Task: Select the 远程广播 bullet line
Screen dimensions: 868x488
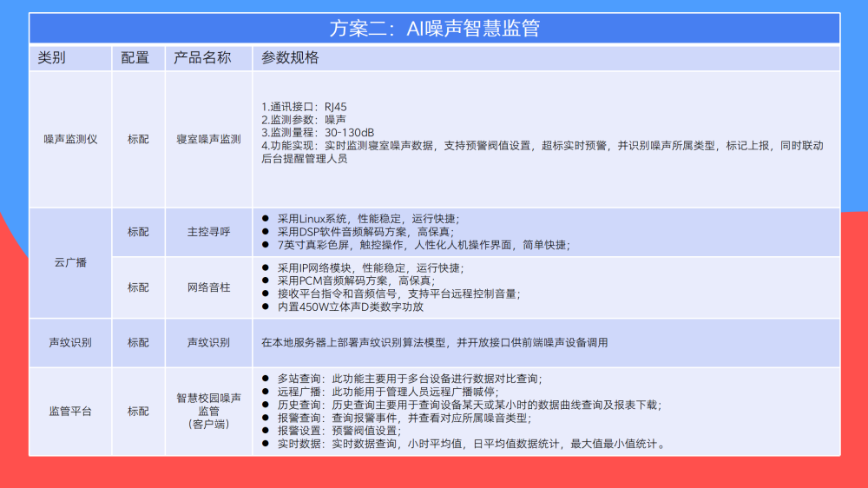Action: click(x=380, y=392)
